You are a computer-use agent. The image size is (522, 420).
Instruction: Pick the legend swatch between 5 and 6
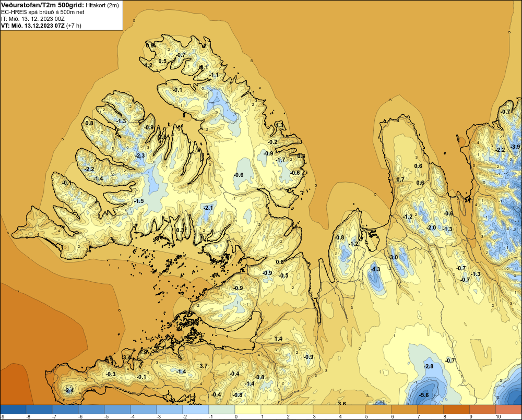click(x=378, y=409)
